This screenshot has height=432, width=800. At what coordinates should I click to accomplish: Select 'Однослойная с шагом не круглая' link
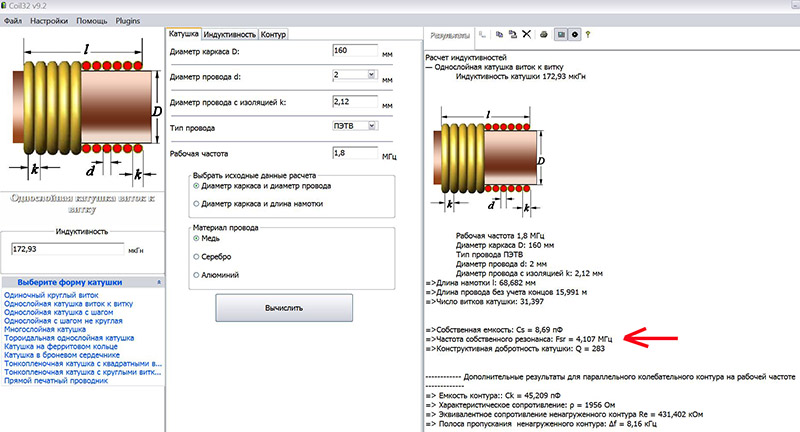(x=63, y=321)
